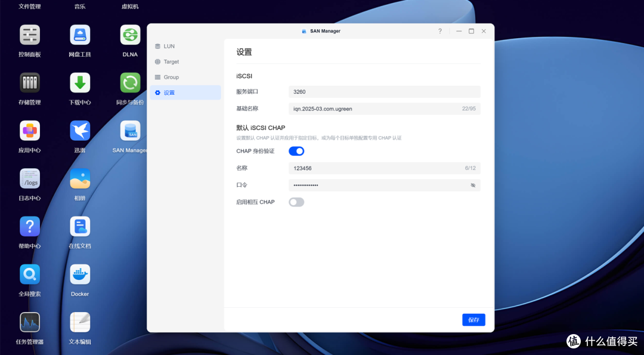This screenshot has height=355, width=644.
Task: Open 应用中心 desktop icon
Action: click(x=30, y=131)
